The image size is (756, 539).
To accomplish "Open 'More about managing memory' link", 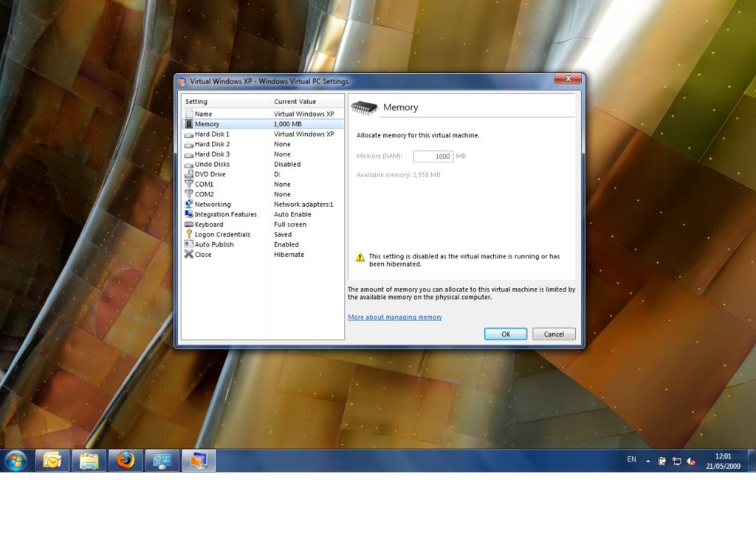I will point(394,316).
